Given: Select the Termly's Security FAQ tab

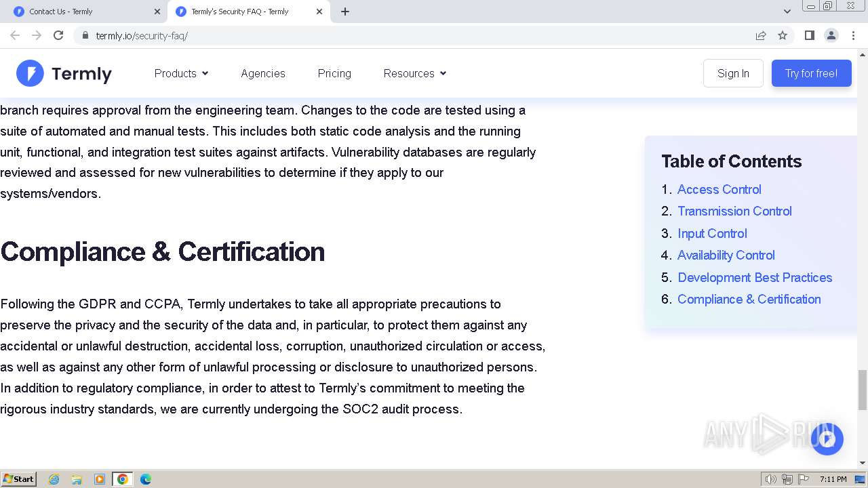Looking at the screenshot, I should (249, 12).
